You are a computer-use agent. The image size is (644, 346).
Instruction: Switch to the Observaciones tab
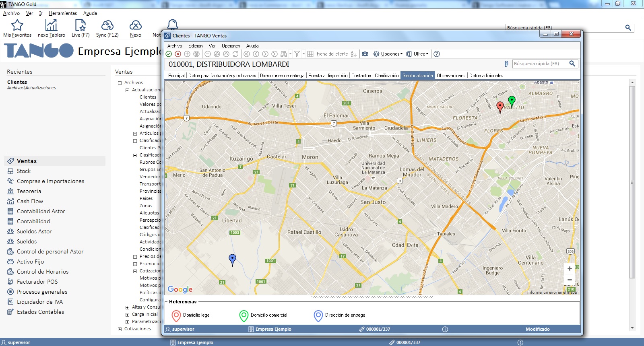tap(451, 76)
